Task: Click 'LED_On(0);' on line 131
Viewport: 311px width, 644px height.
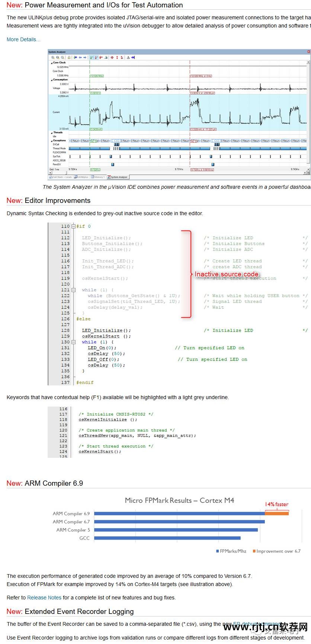Action: tap(102, 348)
